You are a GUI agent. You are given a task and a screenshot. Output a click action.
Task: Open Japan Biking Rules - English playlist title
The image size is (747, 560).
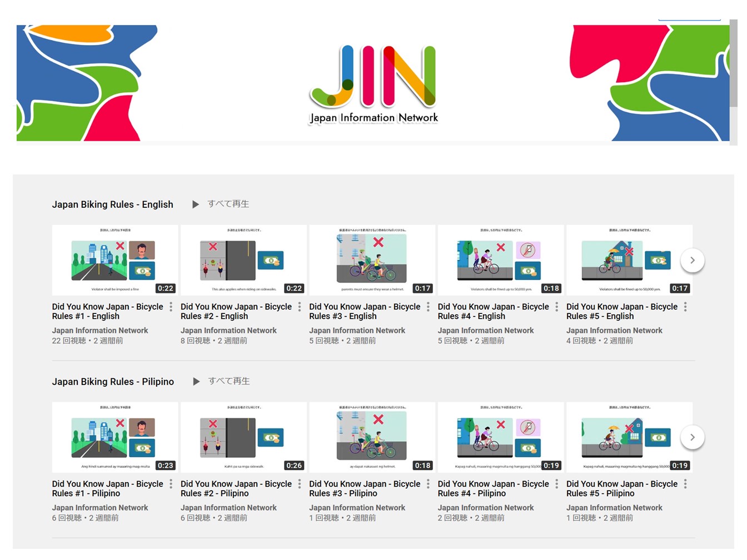tap(113, 204)
